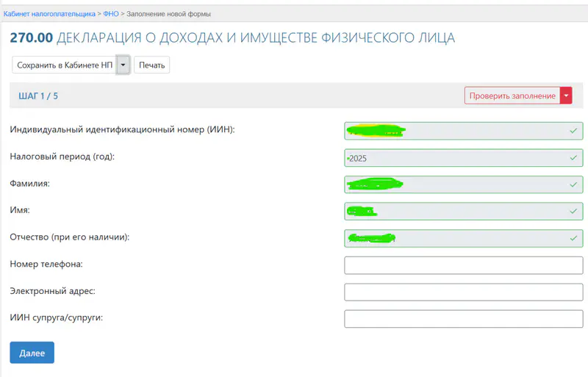The width and height of the screenshot is (588, 377).
Task: Click the checkmark in the Налоговый период field
Action: point(573,158)
